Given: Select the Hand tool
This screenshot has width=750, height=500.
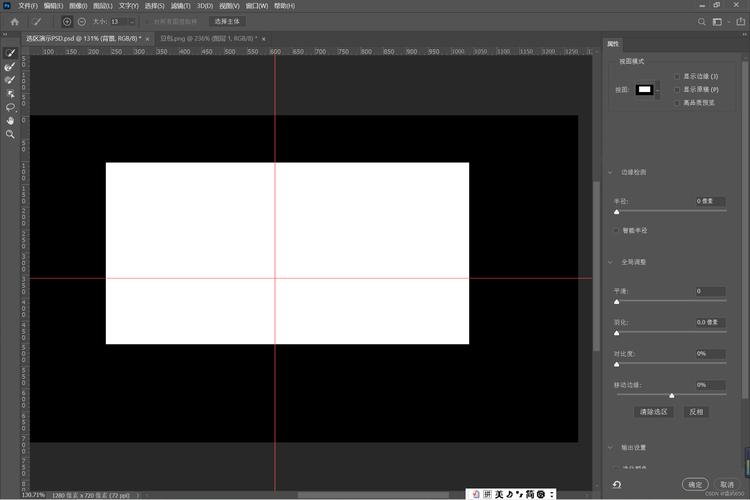Looking at the screenshot, I should click(11, 121).
